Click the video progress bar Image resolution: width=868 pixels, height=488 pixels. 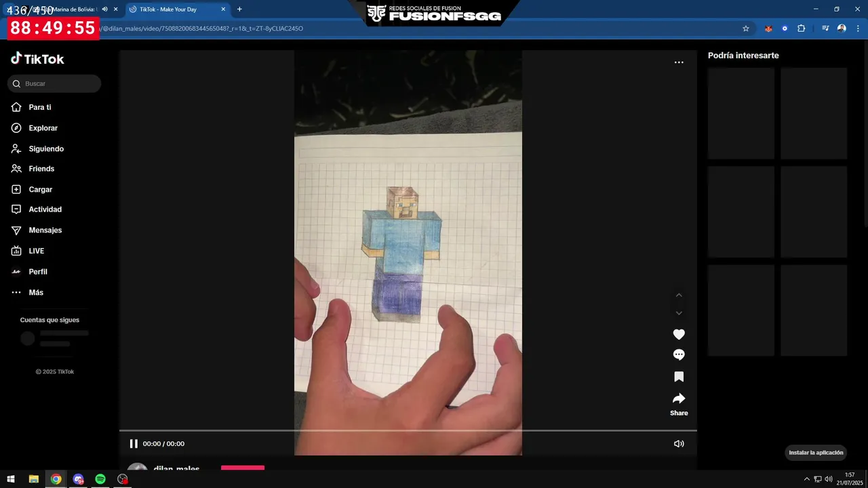[x=408, y=430]
